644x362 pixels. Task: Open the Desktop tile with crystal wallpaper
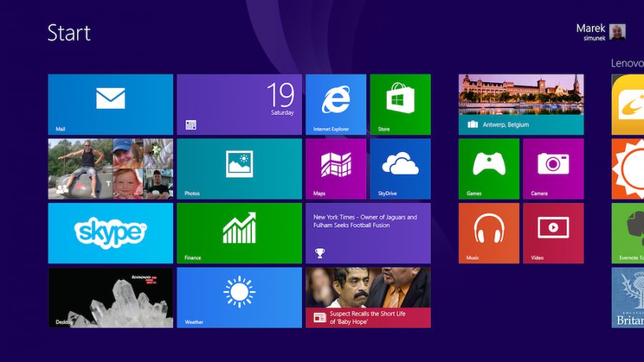(110, 298)
